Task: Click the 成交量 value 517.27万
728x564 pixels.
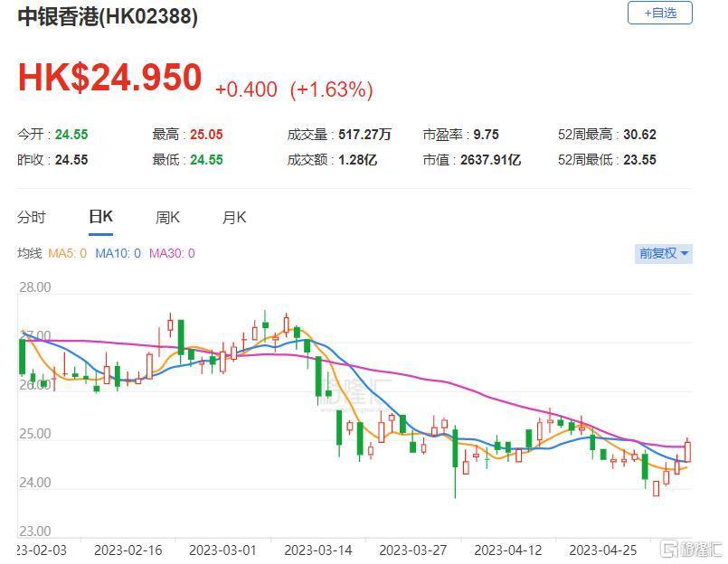Action: pos(364,135)
